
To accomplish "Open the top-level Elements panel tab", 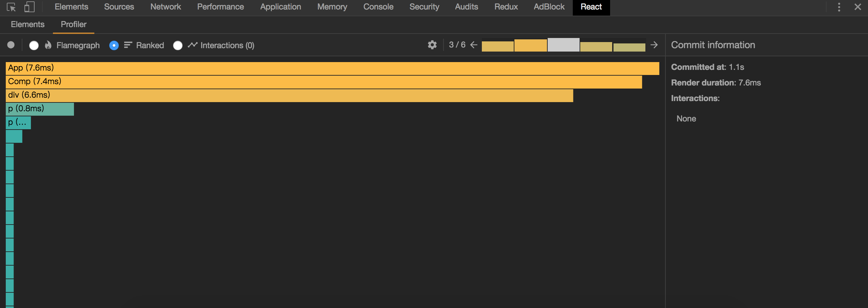I will tap(71, 7).
